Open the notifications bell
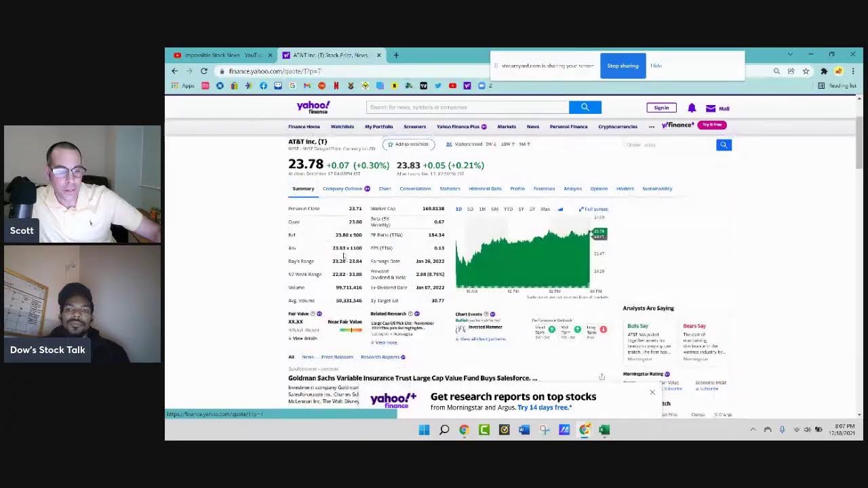This screenshot has width=868, height=488. point(692,108)
